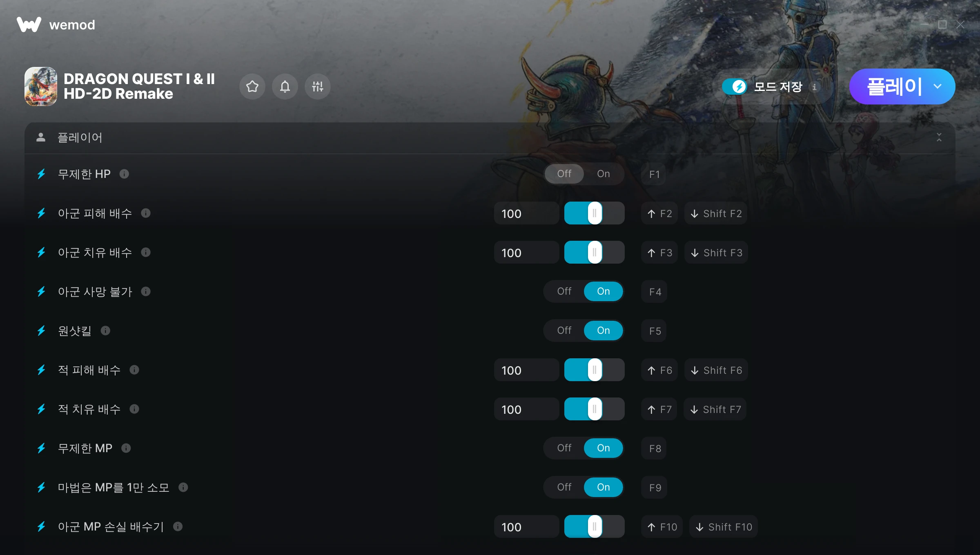Open the notification bell icon
Image resolution: width=980 pixels, height=555 pixels.
pos(285,87)
